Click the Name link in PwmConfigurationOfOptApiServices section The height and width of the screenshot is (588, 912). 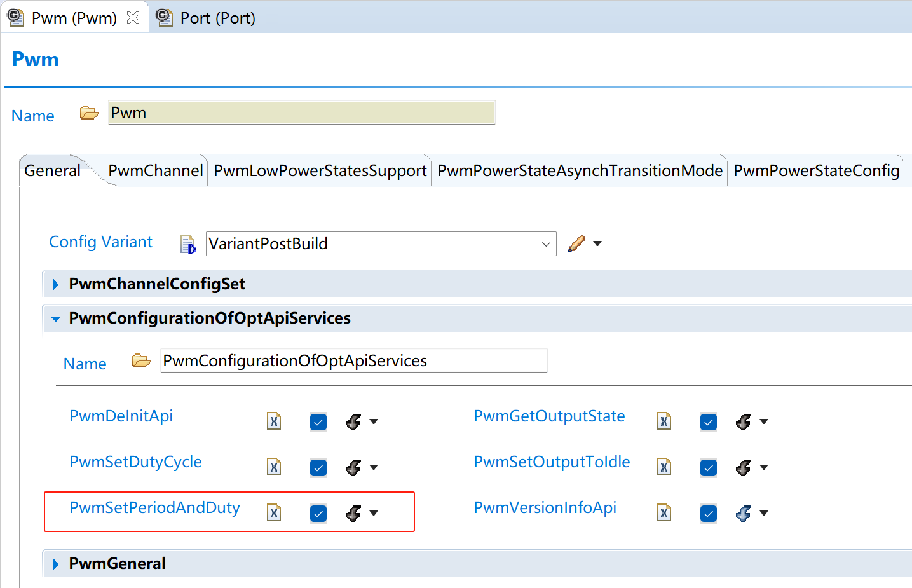[85, 364]
